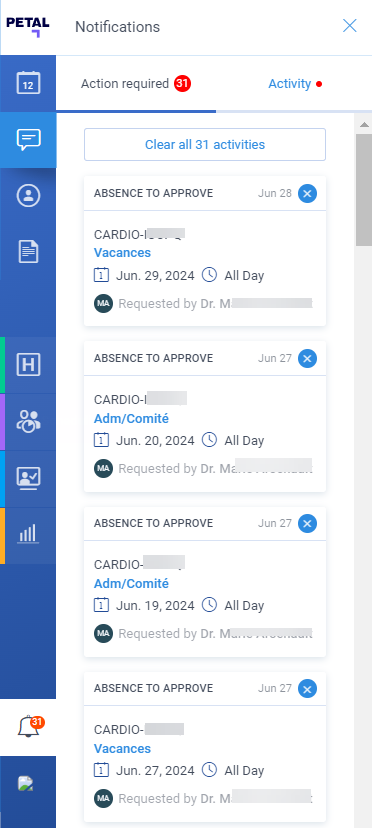Screen dimensions: 372x828
Task: Open the documents icon in sidebar
Action: pos(28,251)
